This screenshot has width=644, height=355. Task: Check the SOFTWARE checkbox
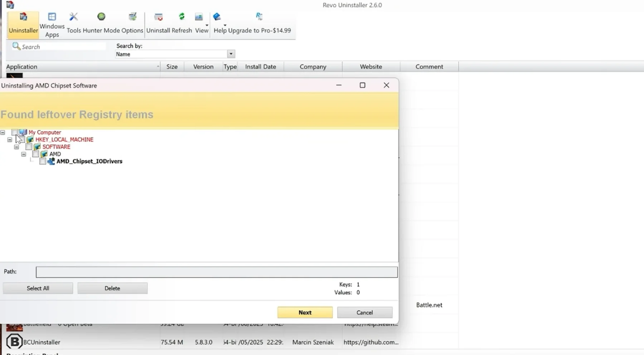click(29, 147)
